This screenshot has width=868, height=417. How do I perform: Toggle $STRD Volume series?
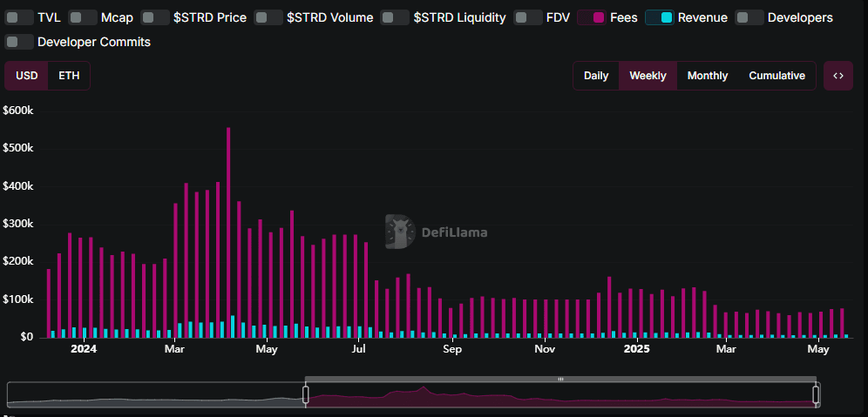(x=268, y=17)
